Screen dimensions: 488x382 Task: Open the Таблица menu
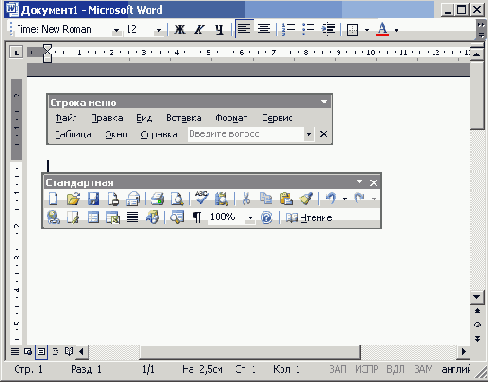73,134
